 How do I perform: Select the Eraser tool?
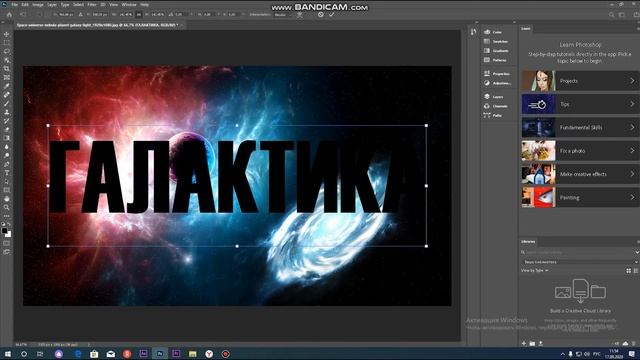point(7,129)
